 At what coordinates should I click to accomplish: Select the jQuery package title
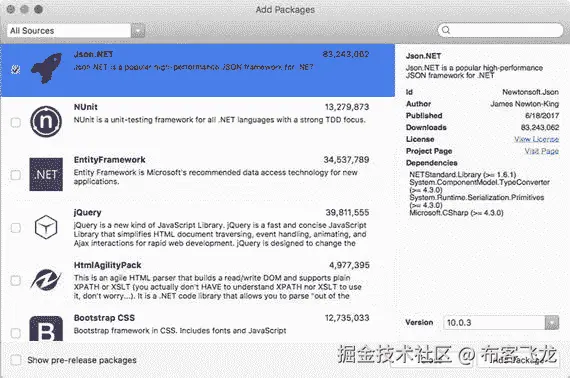click(x=88, y=213)
